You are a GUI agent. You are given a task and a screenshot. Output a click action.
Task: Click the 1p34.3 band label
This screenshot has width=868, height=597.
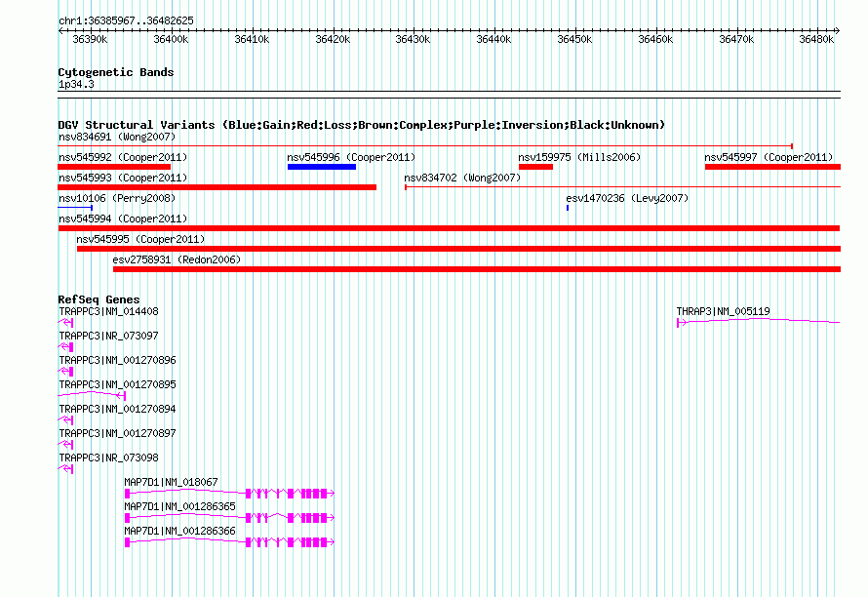(76, 84)
